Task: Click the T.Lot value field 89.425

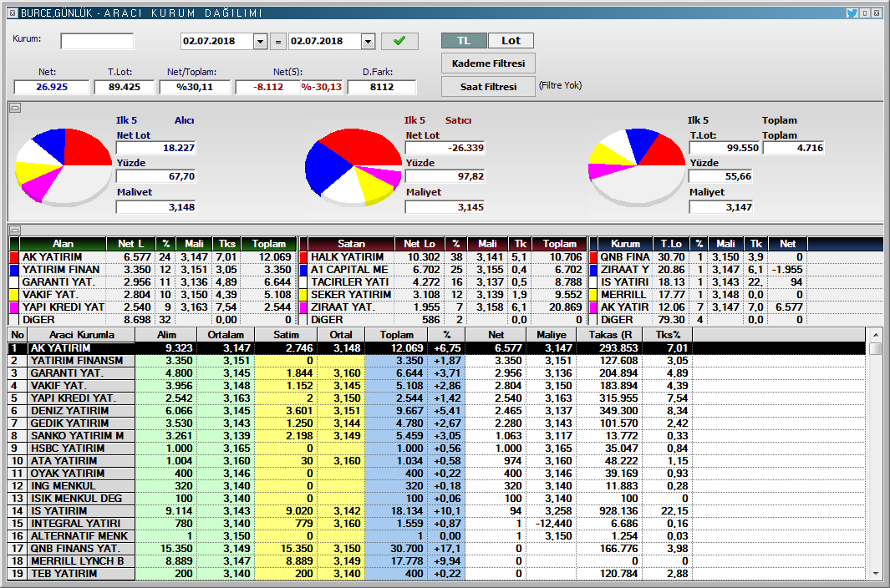Action: [x=125, y=87]
